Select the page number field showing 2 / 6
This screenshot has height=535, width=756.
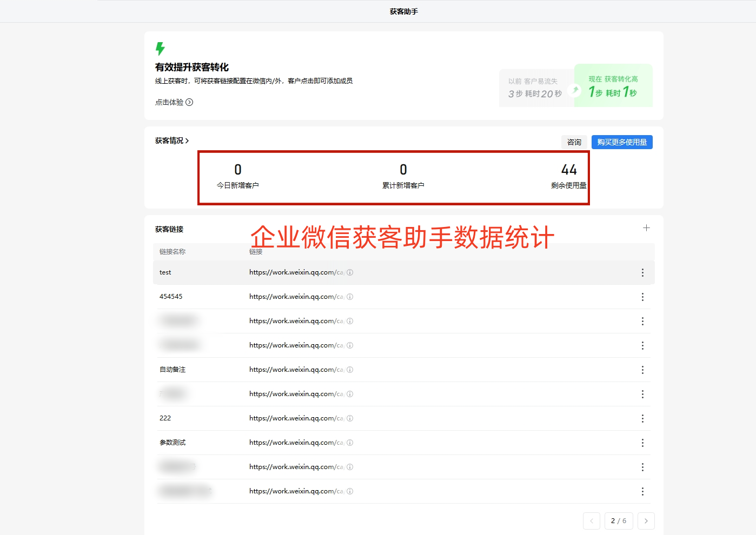619,521
